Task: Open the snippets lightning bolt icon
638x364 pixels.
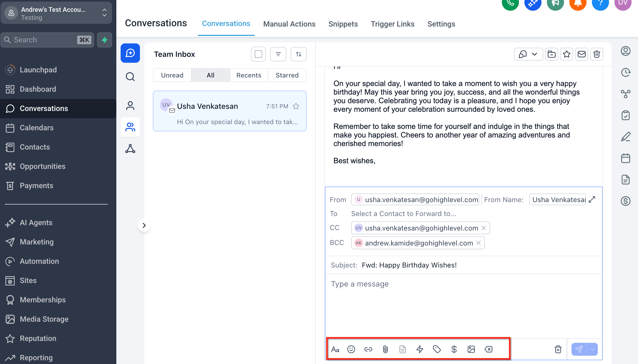Action: coord(420,349)
